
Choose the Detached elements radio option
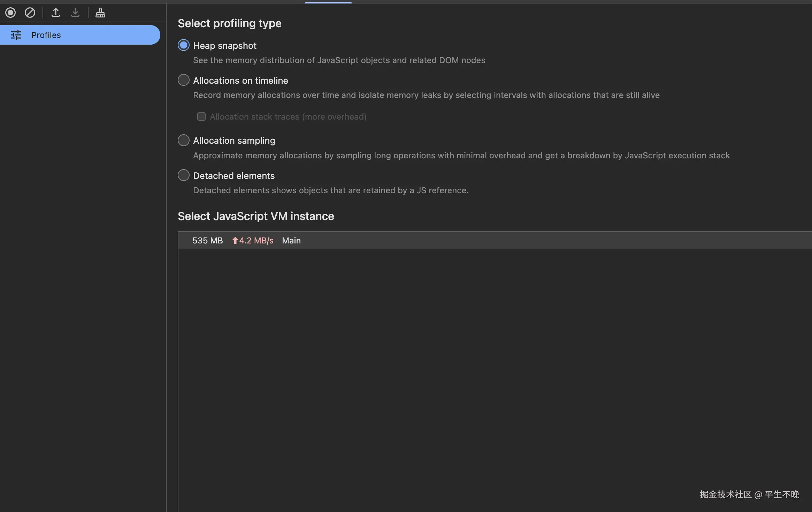pos(184,175)
